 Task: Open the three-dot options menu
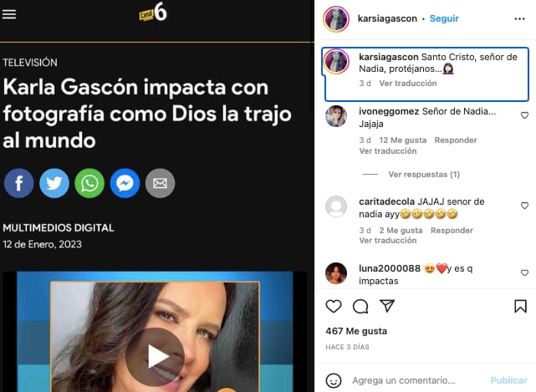[x=519, y=18]
